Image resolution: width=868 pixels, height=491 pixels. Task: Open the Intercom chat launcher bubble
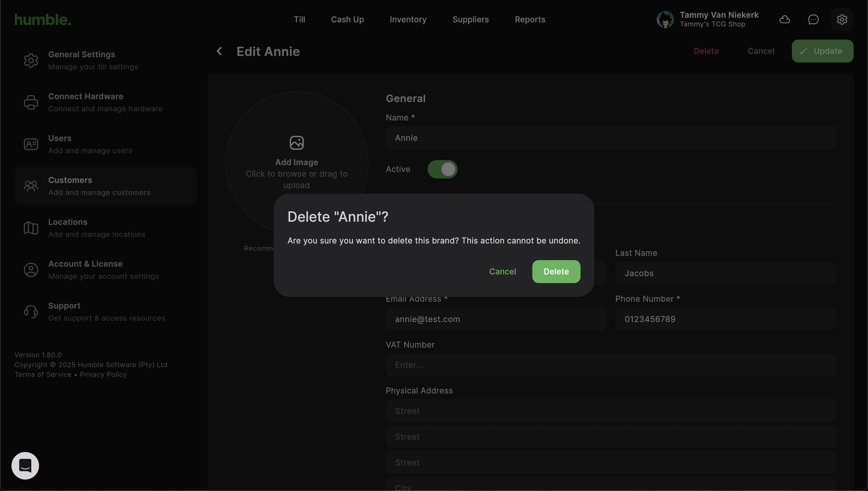tap(25, 465)
